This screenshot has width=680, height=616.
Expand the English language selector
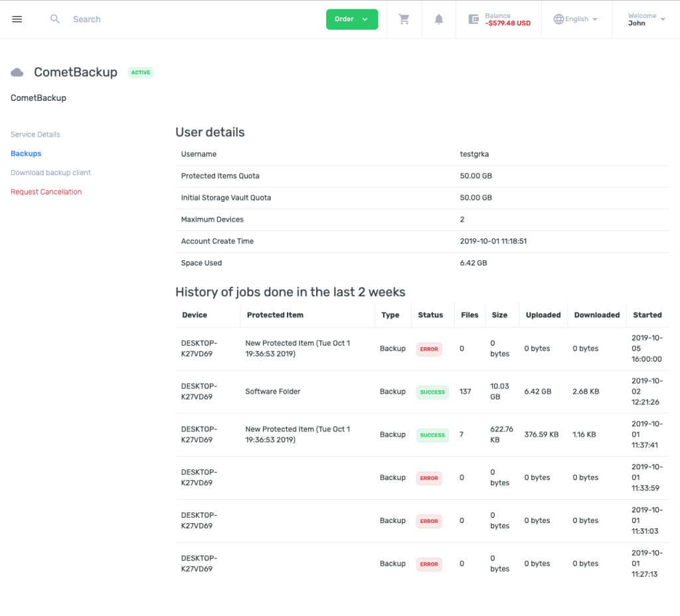(x=576, y=19)
